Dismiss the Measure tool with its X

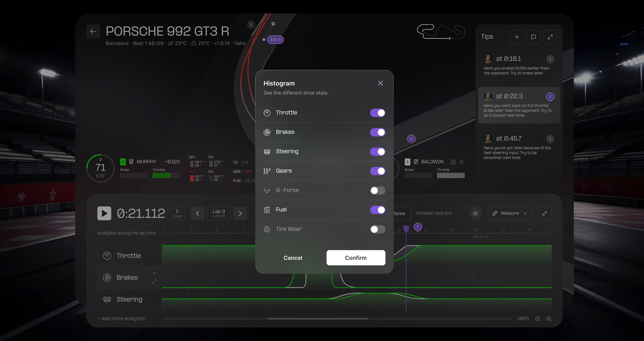525,213
